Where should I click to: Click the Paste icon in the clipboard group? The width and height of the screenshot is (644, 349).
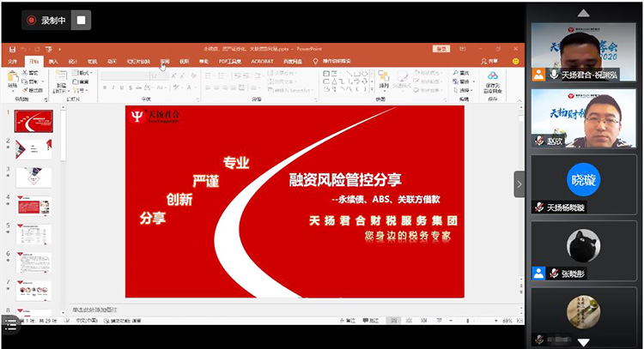13,79
